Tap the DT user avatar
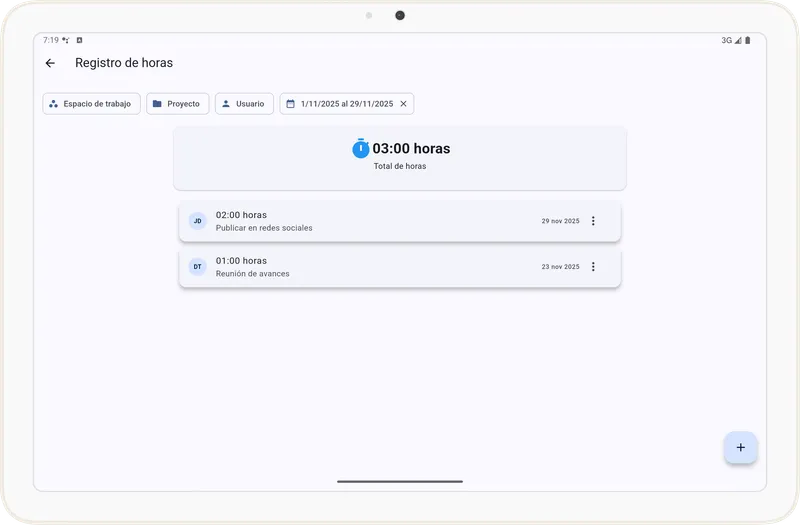 pos(197,267)
